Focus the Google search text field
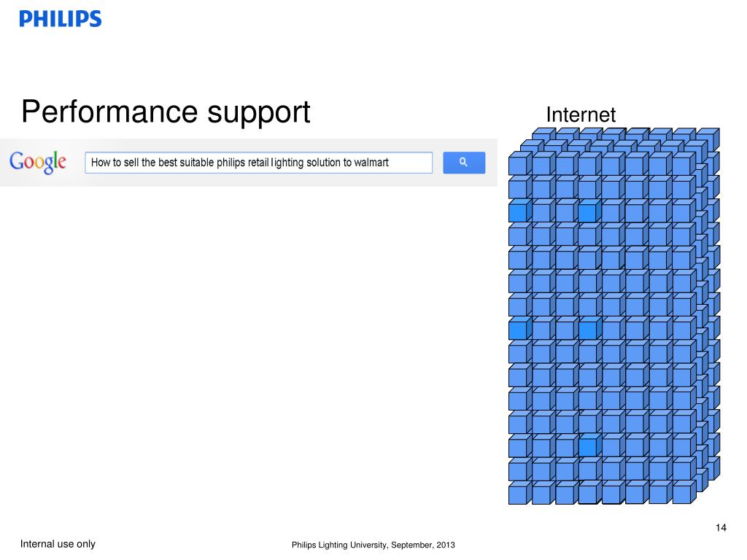Viewport: 747px width, 560px height. 259,163
